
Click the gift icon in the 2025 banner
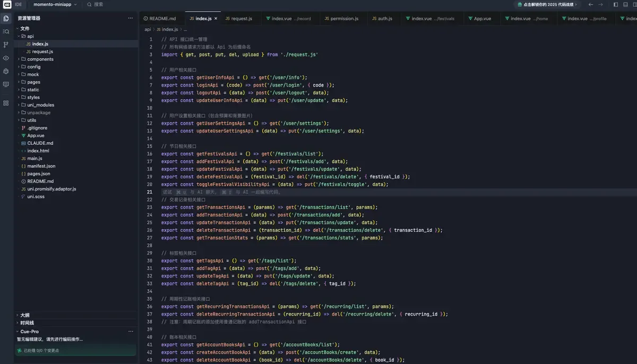pos(520,4)
